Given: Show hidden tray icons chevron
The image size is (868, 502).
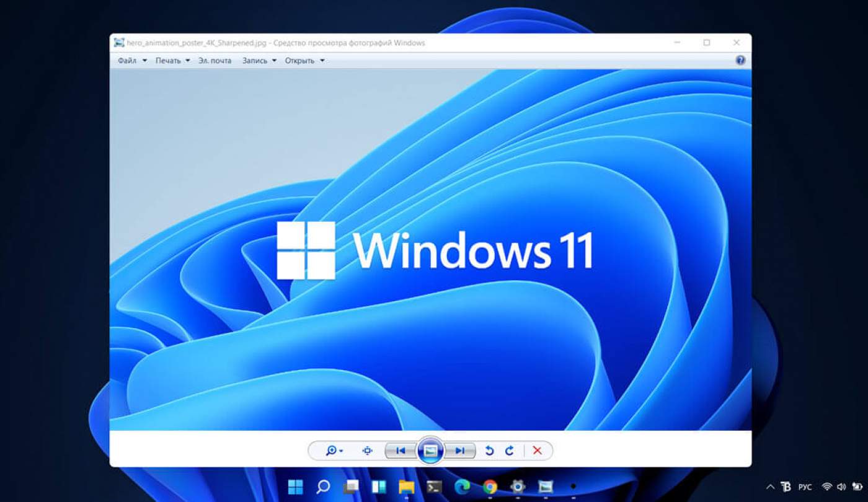Looking at the screenshot, I should [771, 487].
